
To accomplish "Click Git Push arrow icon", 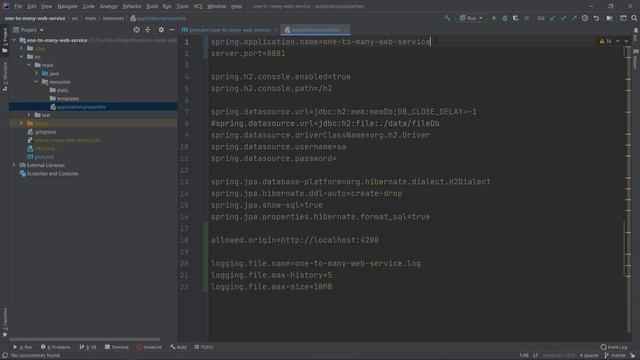I will [574, 18].
